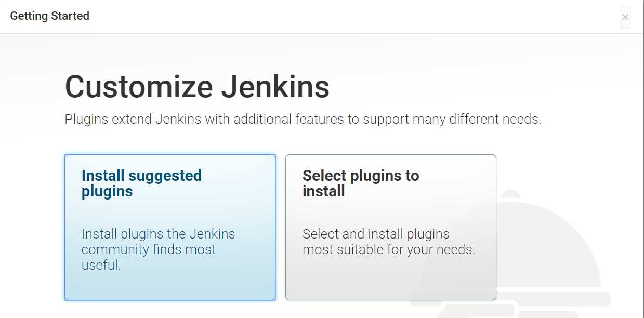Click the 'Select and install plugins' text line
Image resolution: width=644 pixels, height=318 pixels.
(x=376, y=234)
